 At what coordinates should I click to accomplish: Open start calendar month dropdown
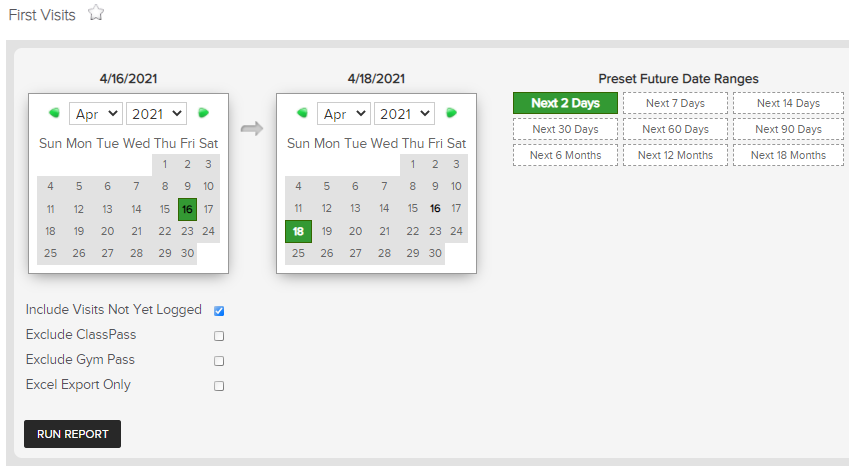(96, 114)
